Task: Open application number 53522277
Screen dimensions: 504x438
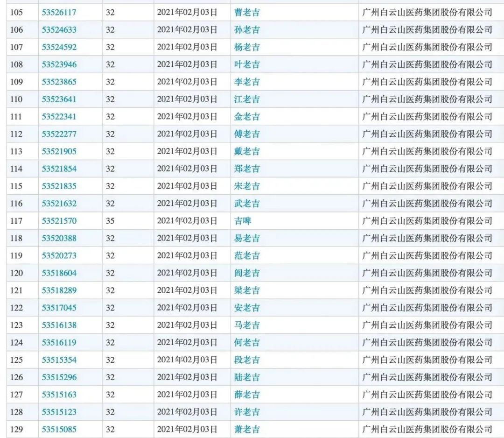Action: (59, 134)
